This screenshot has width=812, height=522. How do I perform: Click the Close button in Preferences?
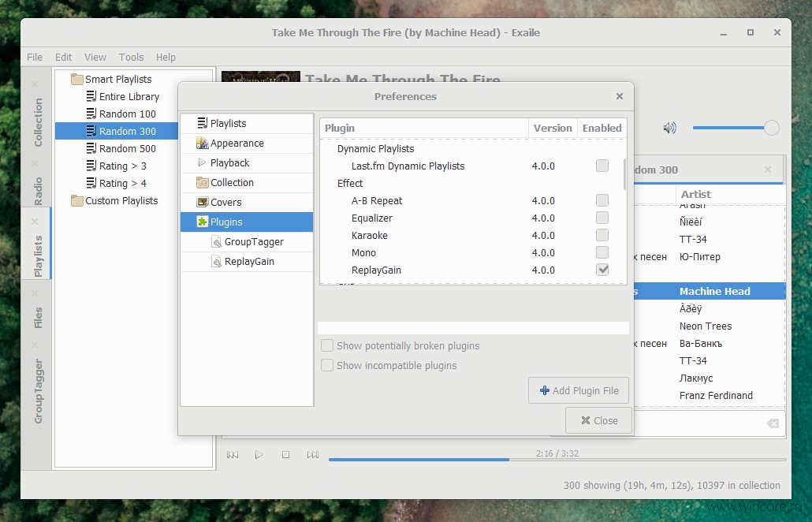598,420
